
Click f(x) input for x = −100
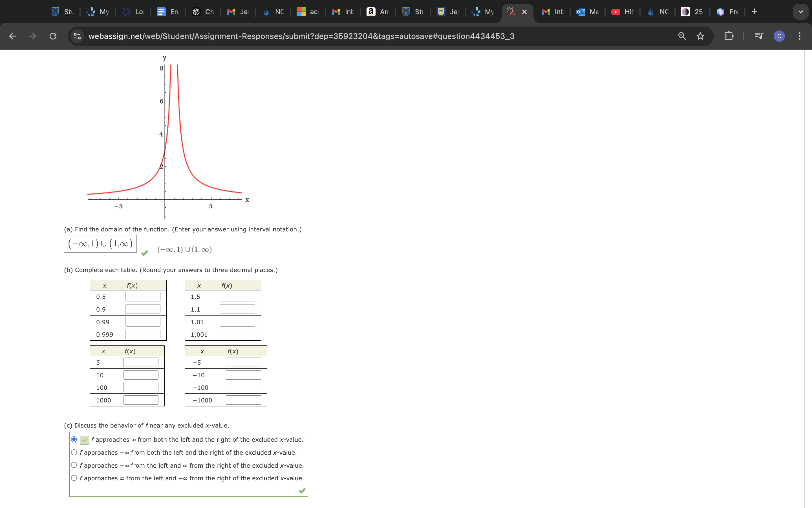coord(243,387)
